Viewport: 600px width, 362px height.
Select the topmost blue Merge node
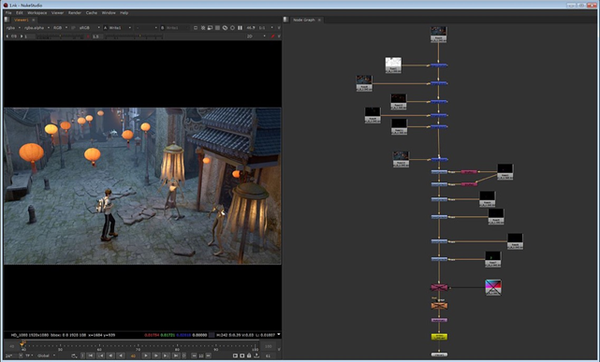[439, 65]
